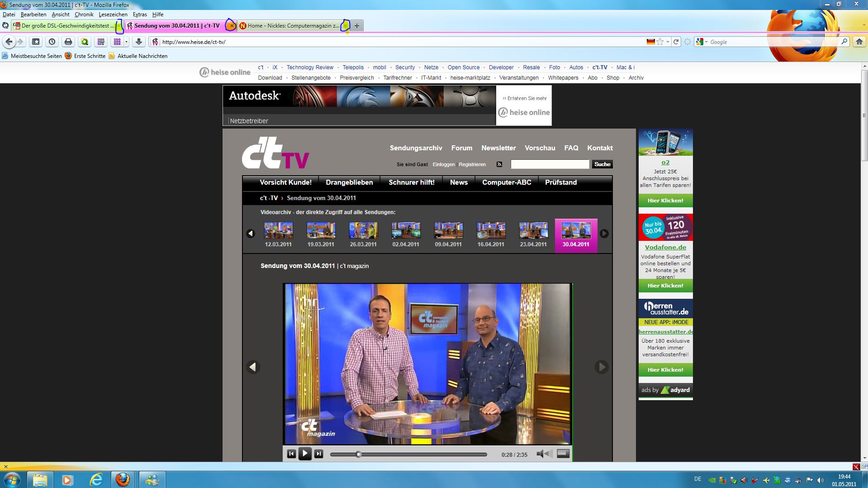The height and width of the screenshot is (488, 868).
Task: Click the NVIDIA tray icon
Action: [x=711, y=480]
